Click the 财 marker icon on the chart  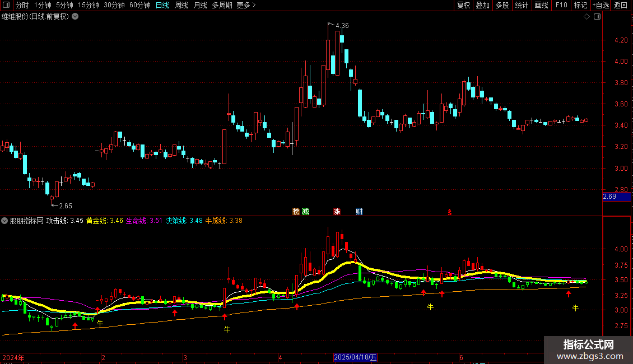click(359, 212)
